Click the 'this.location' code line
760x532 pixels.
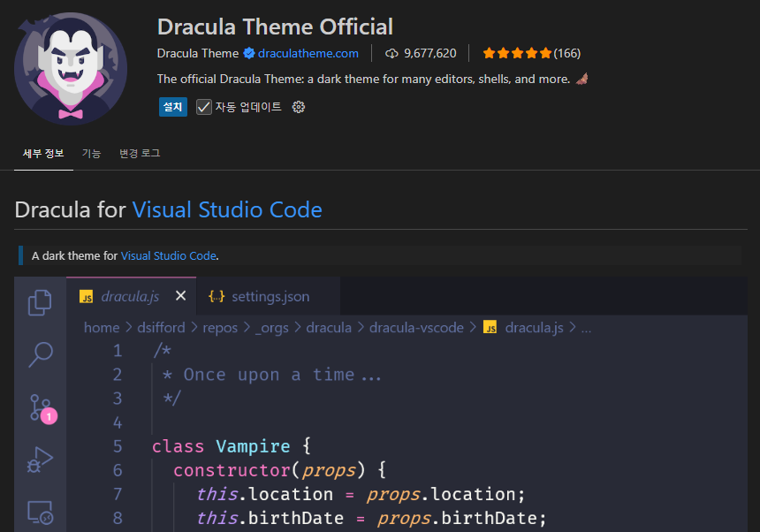[x=361, y=494]
